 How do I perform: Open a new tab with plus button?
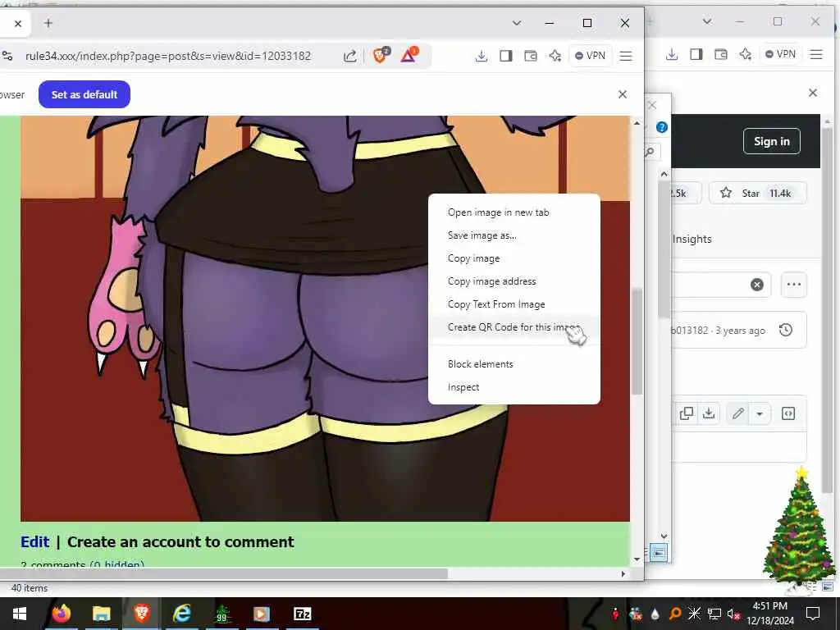pyautogui.click(x=48, y=23)
